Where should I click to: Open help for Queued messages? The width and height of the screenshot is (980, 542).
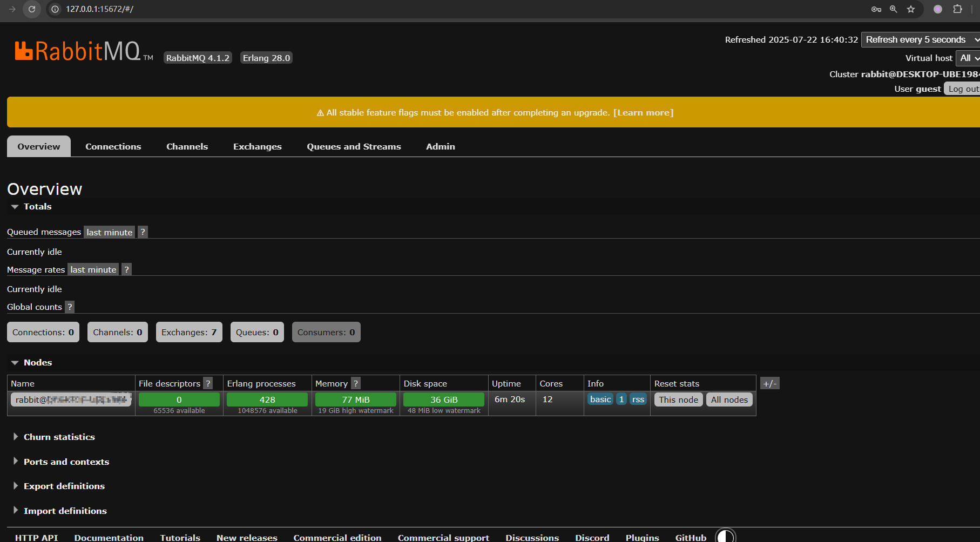pos(143,232)
